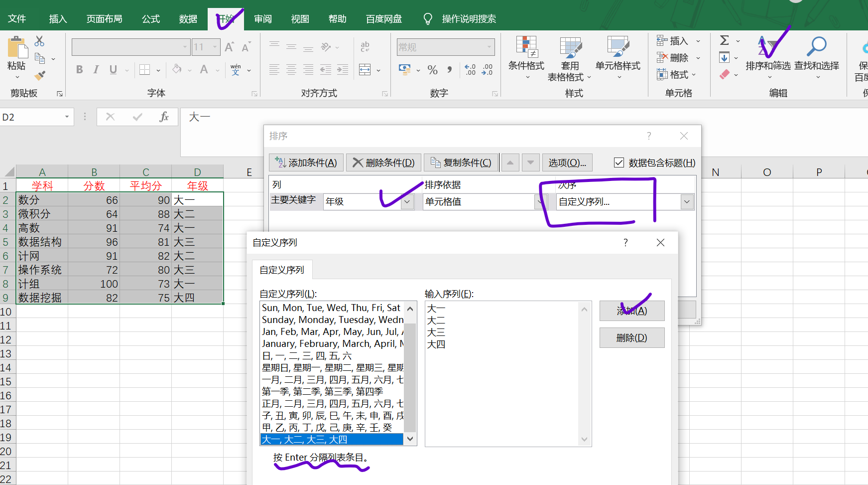
Task: Toggle 'Data contains headers' checkbox
Action: (x=619, y=162)
